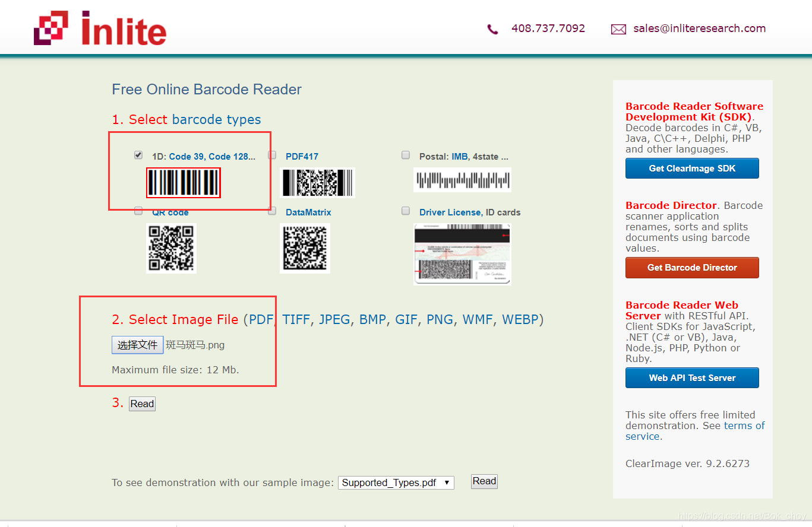Click the Maximum file size: 12 Mb text
The width and height of the screenshot is (812, 527).
tap(175, 370)
